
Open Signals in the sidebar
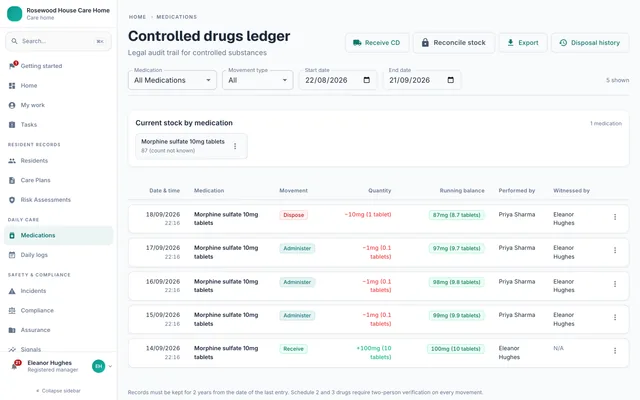click(58, 349)
